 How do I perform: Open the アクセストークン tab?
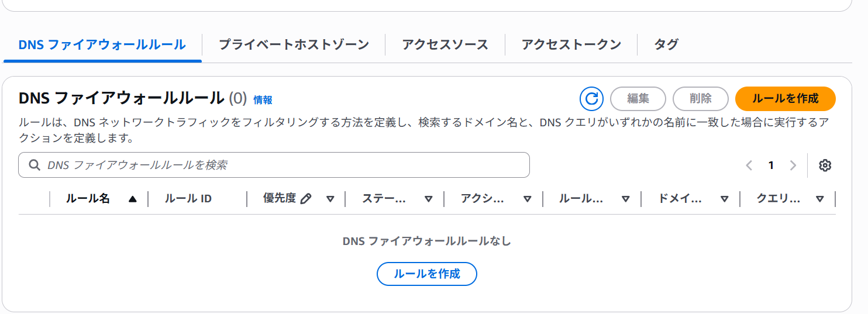click(x=571, y=44)
